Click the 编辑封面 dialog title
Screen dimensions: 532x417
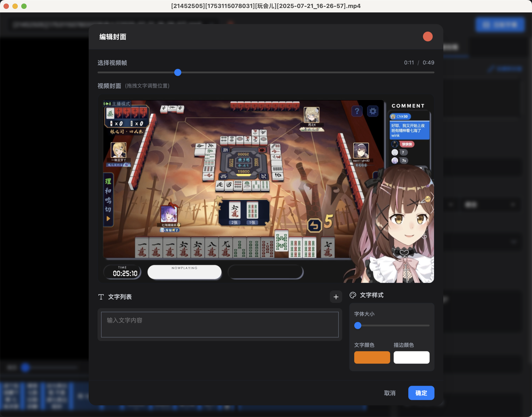point(113,37)
